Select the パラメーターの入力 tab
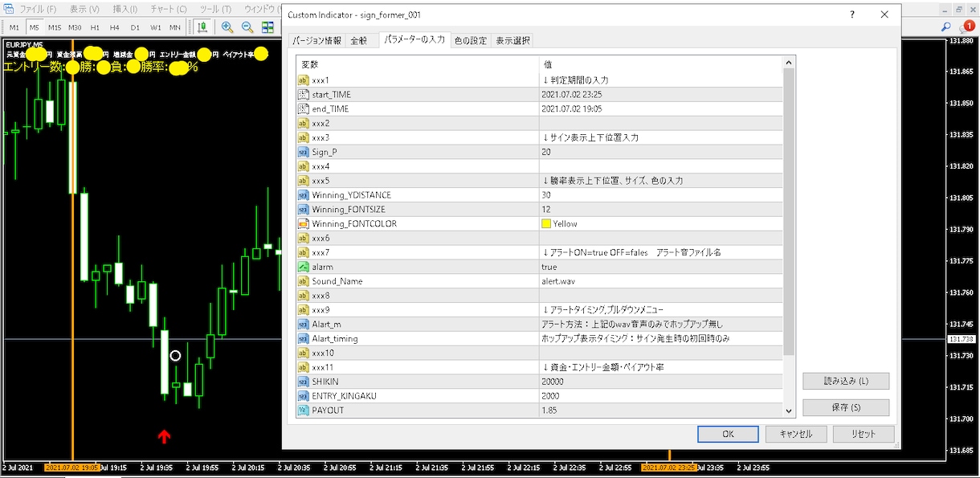Image resolution: width=980 pixels, height=478 pixels. pos(414,39)
